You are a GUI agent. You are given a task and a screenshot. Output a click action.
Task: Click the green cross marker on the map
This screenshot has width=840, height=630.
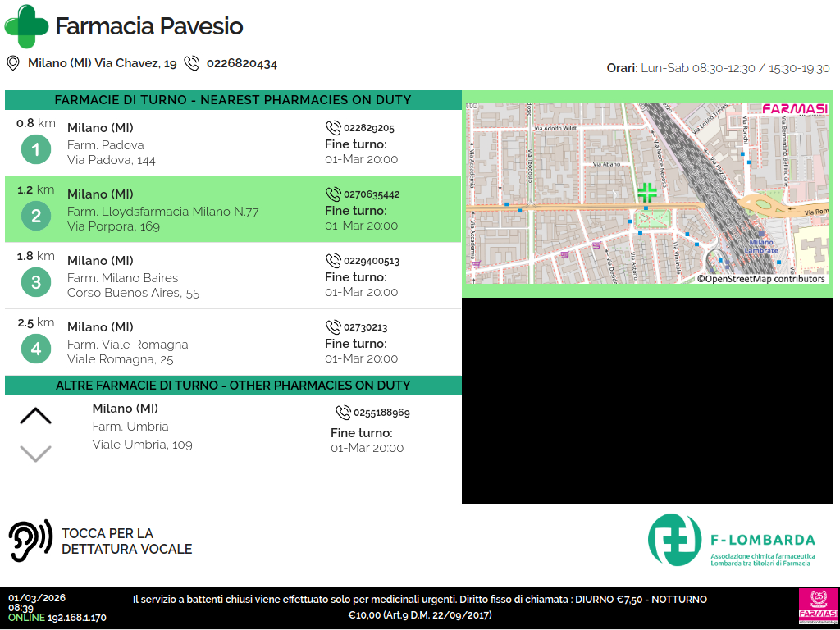pos(647,193)
